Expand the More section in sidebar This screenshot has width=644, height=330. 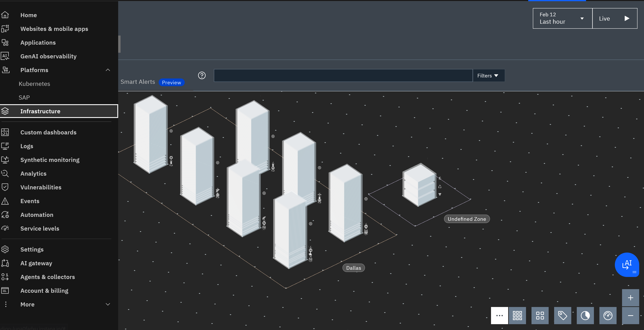point(108,304)
